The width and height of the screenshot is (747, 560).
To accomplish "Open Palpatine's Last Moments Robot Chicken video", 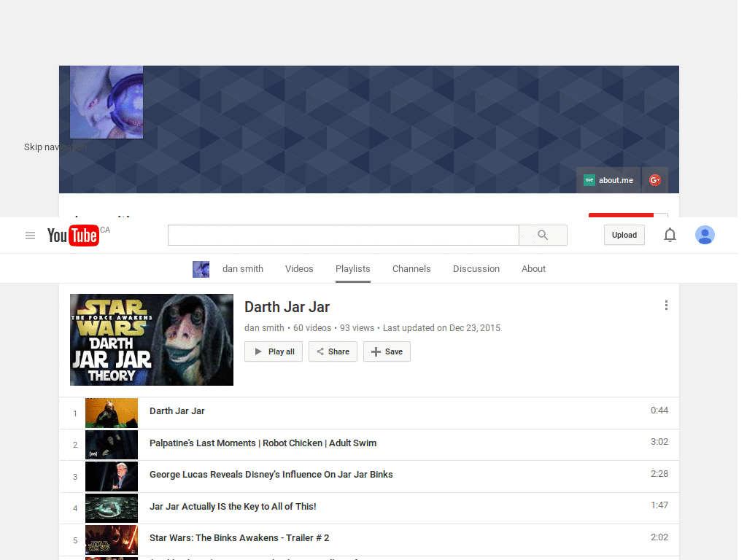I will tap(263, 443).
